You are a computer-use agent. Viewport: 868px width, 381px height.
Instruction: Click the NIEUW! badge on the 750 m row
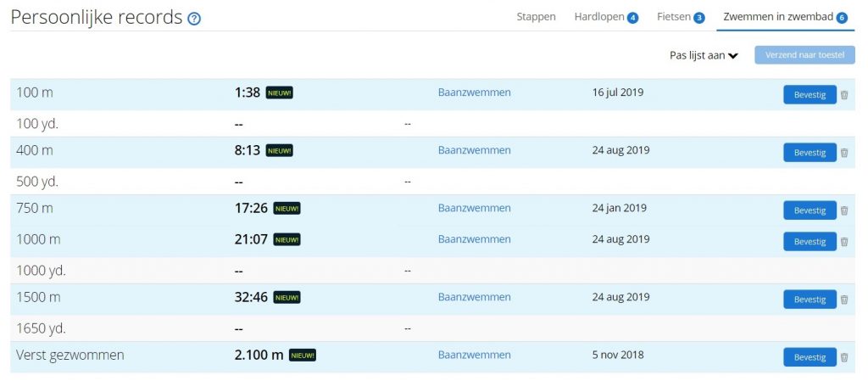287,208
